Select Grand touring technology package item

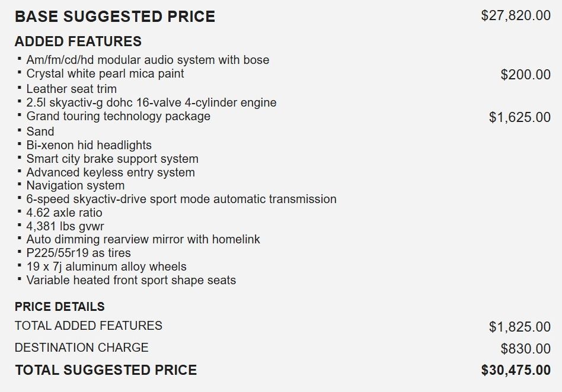tap(118, 116)
